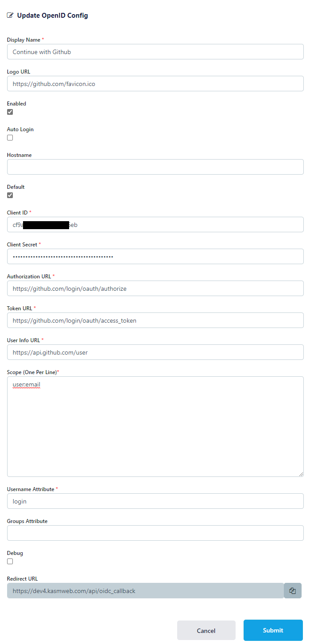Screen dimensions: 310x644
Task: Edit the Authorization URL field
Action: point(155,289)
